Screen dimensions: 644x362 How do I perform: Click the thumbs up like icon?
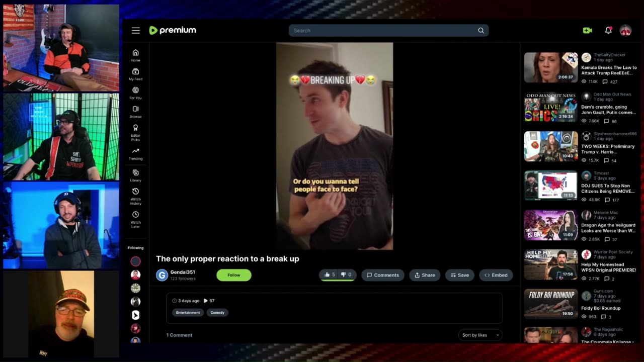coord(327,275)
